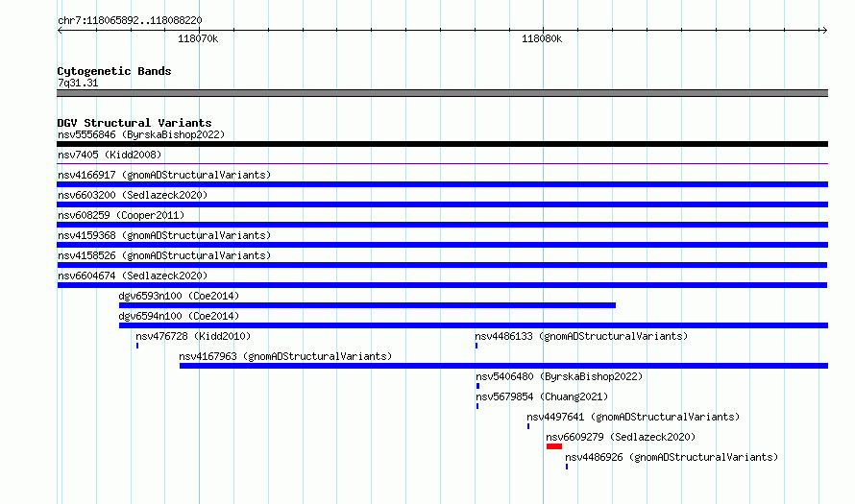Image resolution: width=855 pixels, height=504 pixels.
Task: Select the blue bar under nsv608259
Action: pos(442,225)
